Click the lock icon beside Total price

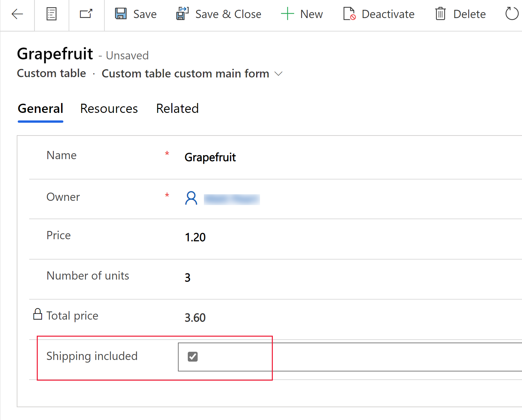point(38,314)
